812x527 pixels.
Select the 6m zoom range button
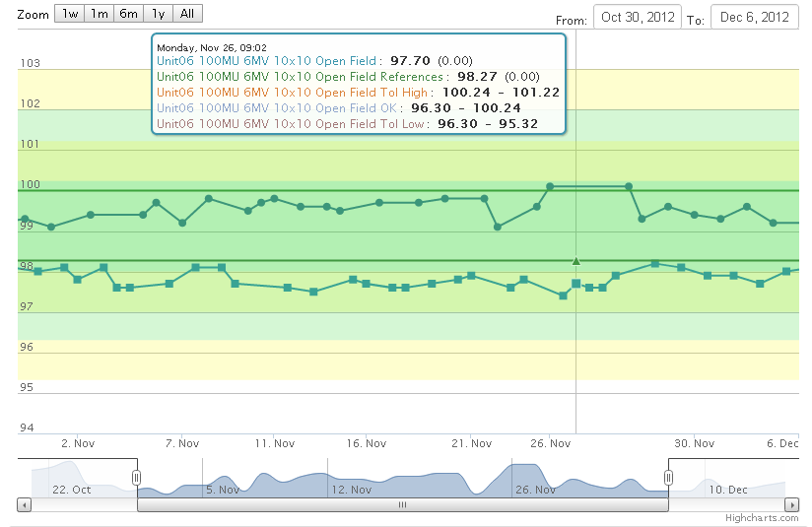pos(128,14)
